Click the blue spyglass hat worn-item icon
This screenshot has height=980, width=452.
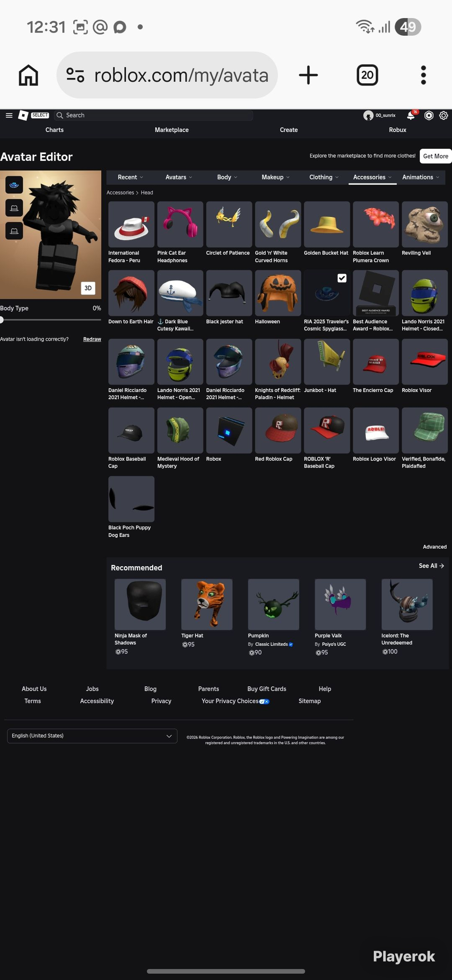[x=14, y=185]
